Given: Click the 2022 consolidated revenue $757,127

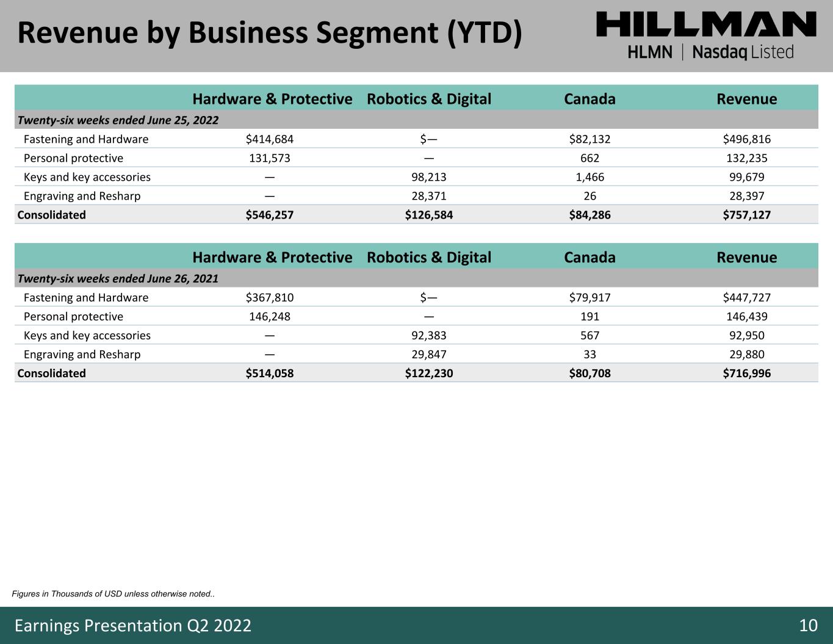Looking at the screenshot, I should pos(747,215).
